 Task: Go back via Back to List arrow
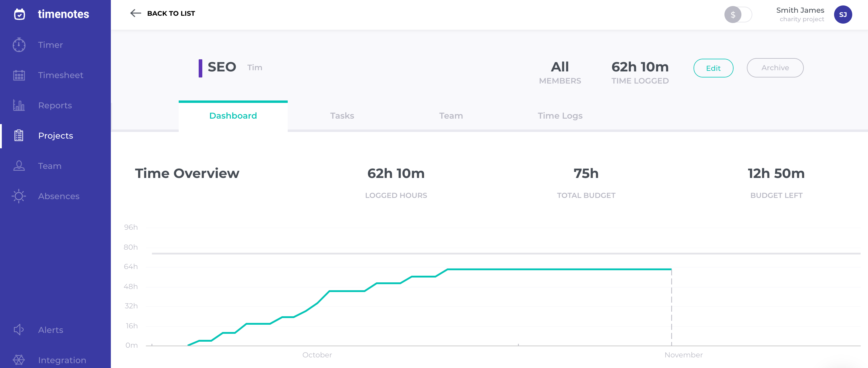point(135,13)
